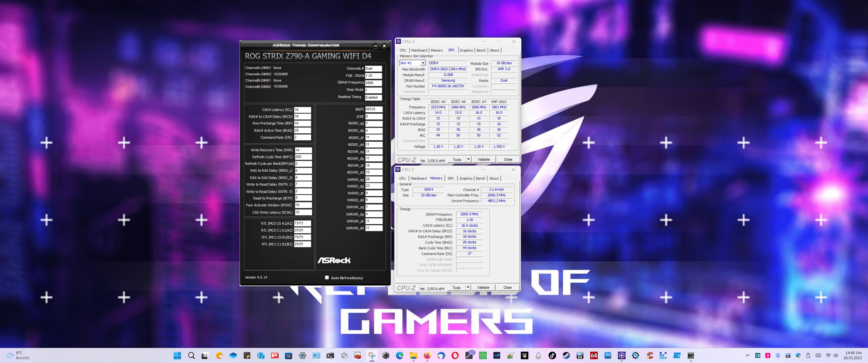The image size is (868, 363).
Task: Click Snipping Tool taskbar icon
Action: click(x=372, y=356)
